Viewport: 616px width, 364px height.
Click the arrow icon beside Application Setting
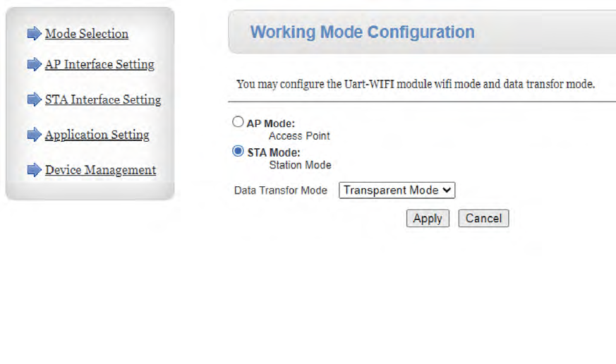coord(34,135)
